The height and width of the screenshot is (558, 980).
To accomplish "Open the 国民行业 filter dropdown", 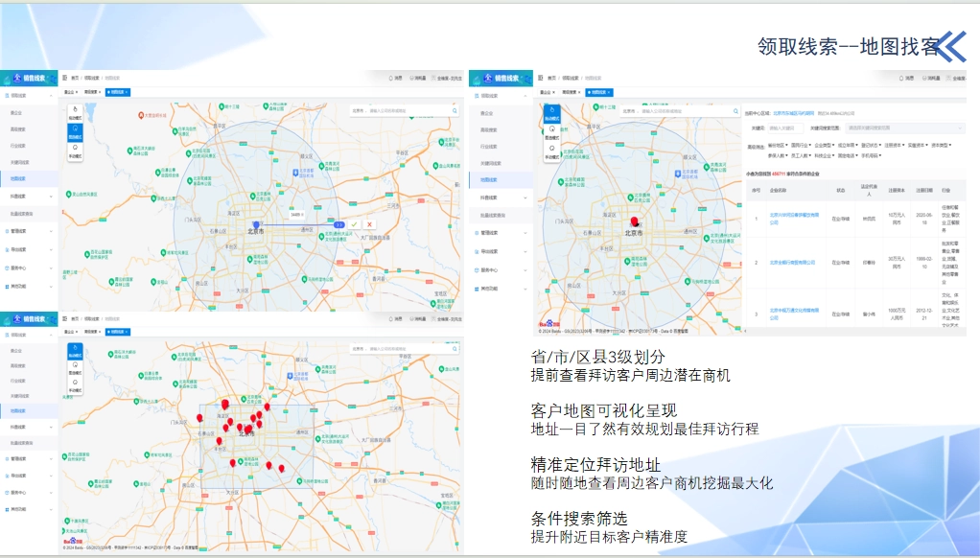I will coord(802,146).
